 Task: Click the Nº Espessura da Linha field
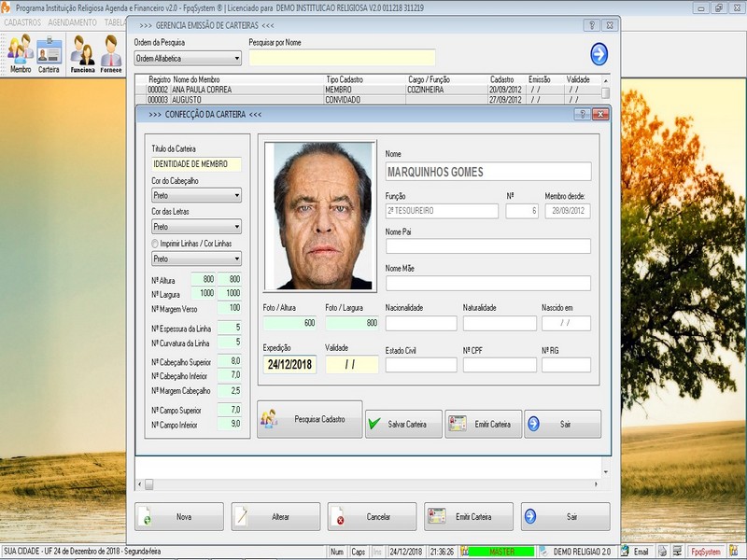229,328
